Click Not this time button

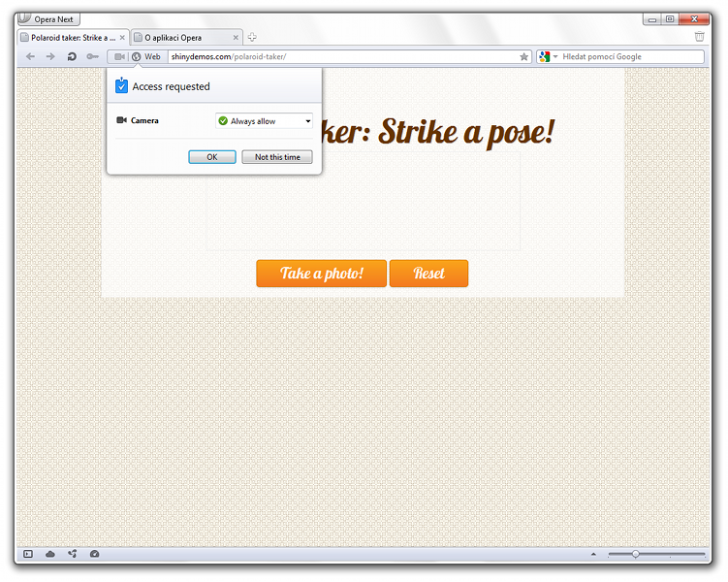pos(277,157)
